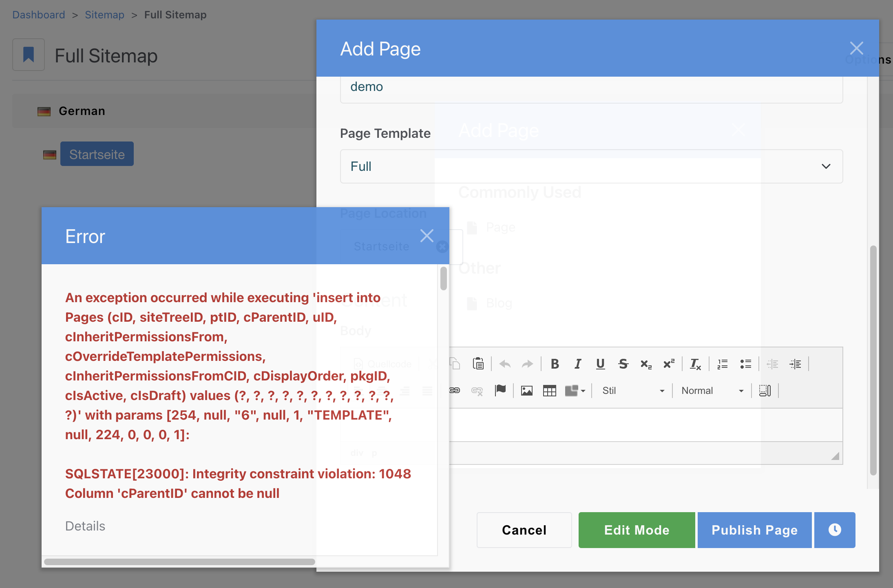
Task: Insert a numbered list
Action: [x=723, y=364]
